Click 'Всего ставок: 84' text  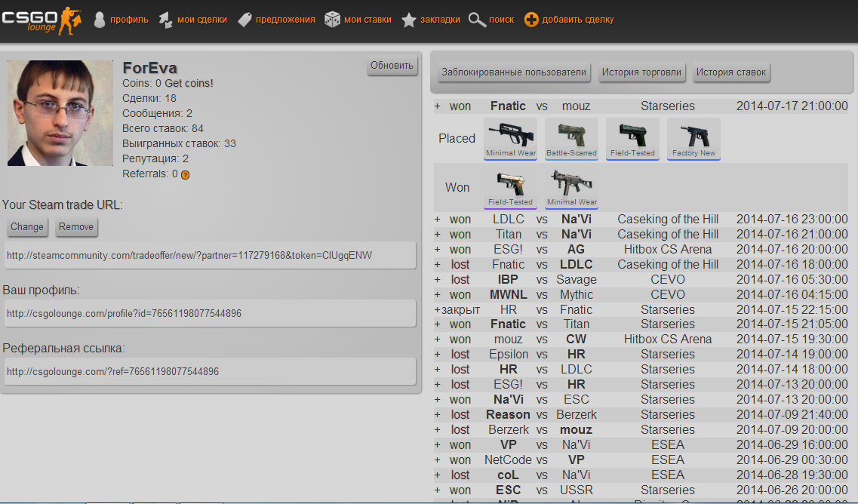tap(163, 128)
